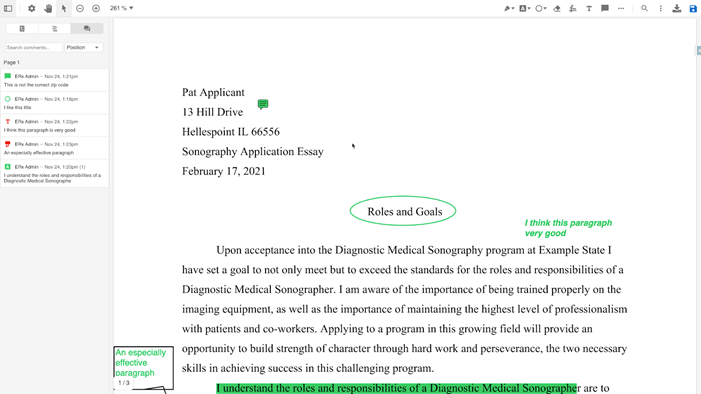This screenshot has width=701, height=394.
Task: Zoom out with the minus icon
Action: click(x=80, y=8)
